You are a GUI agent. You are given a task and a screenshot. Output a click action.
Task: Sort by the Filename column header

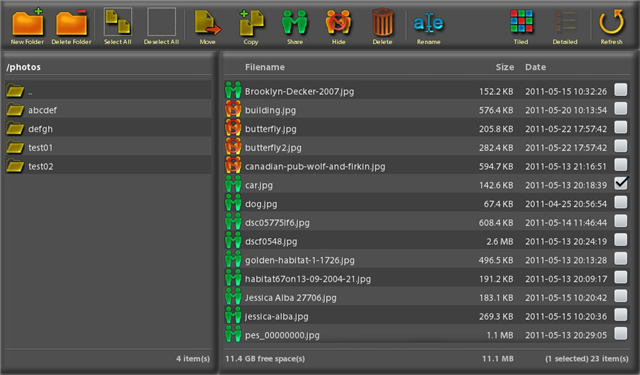pos(265,67)
